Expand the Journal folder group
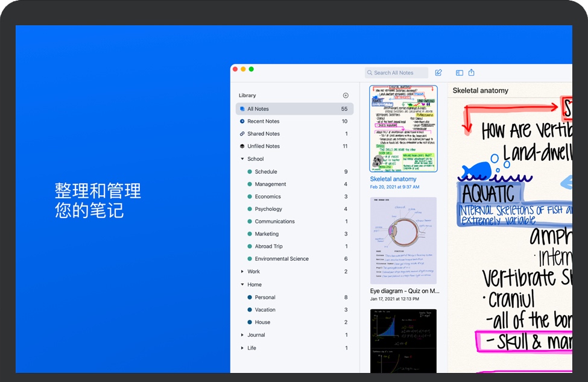Screen dimensions: 588x382 pos(242,335)
